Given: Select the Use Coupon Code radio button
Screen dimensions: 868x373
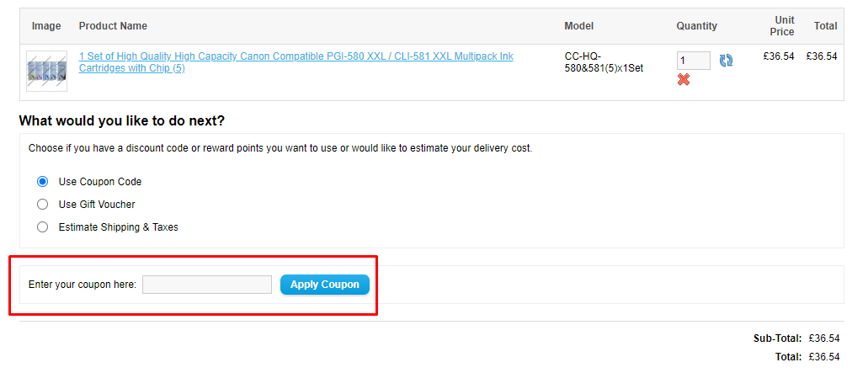Looking at the screenshot, I should 43,182.
